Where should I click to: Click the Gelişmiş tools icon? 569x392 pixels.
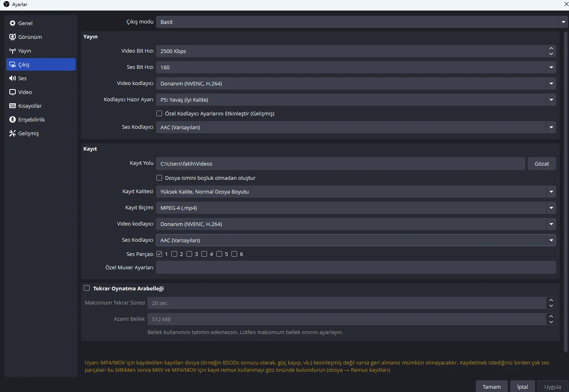(13, 133)
